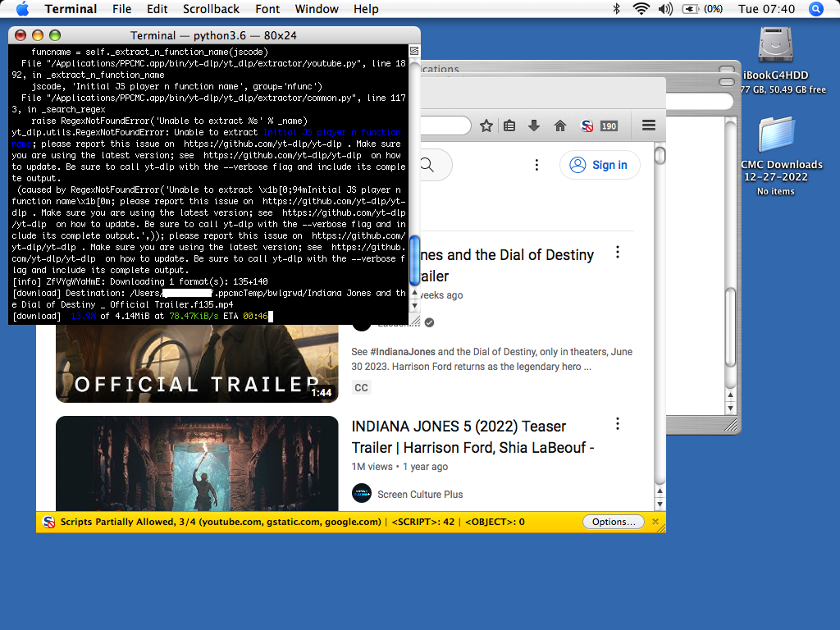840x630 pixels.
Task: Bookmark this page with the star icon
Action: [x=486, y=126]
